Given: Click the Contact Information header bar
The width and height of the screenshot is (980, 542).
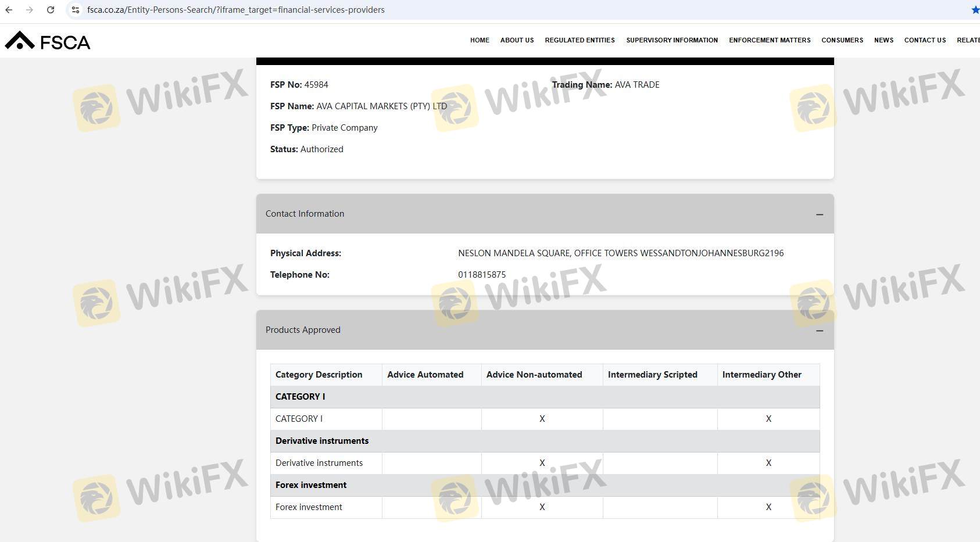Looking at the screenshot, I should (523, 214).
